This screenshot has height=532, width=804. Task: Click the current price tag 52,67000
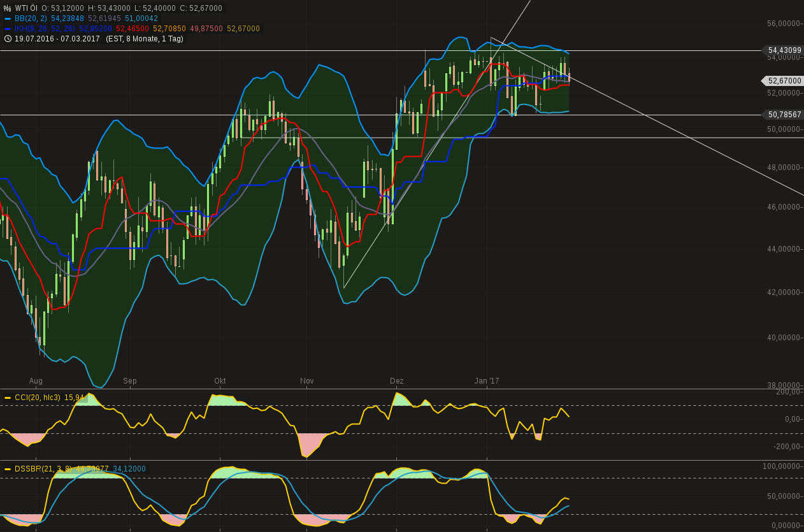[784, 81]
